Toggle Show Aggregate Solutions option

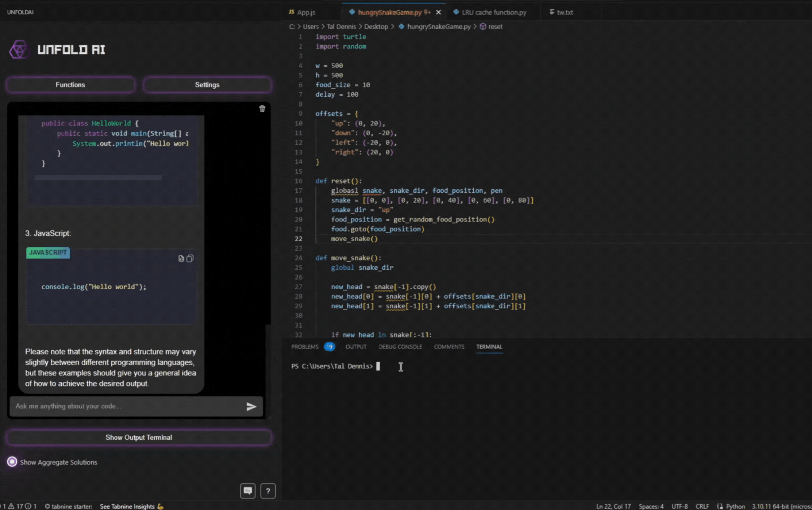pos(12,462)
